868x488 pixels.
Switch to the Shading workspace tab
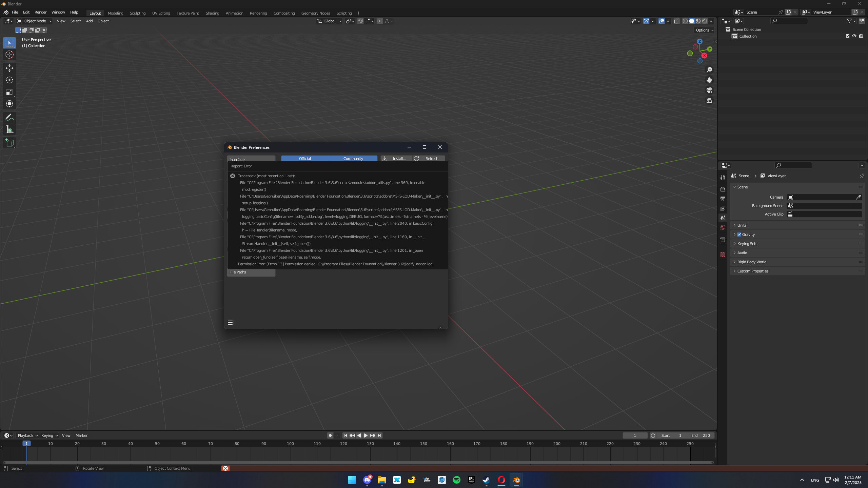click(x=212, y=13)
